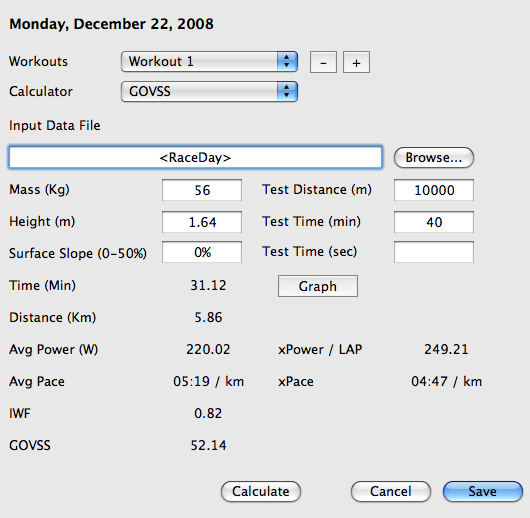The height and width of the screenshot is (518, 530).
Task: Click the Avg Power value 220.02
Action: (x=208, y=350)
